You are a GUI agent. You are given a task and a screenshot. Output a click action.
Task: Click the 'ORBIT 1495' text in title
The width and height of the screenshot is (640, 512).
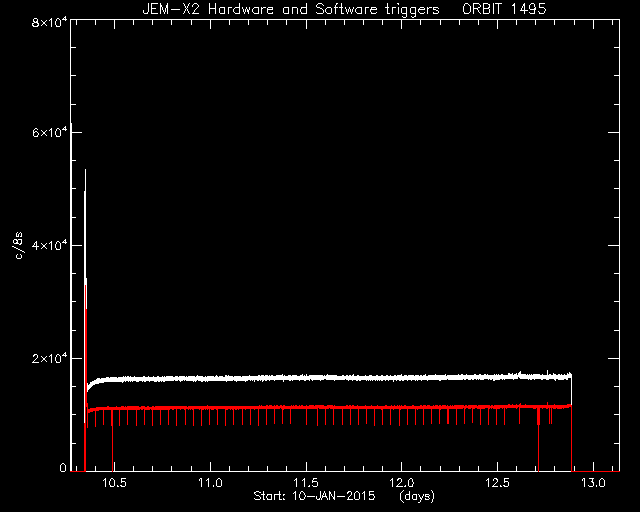coord(504,9)
